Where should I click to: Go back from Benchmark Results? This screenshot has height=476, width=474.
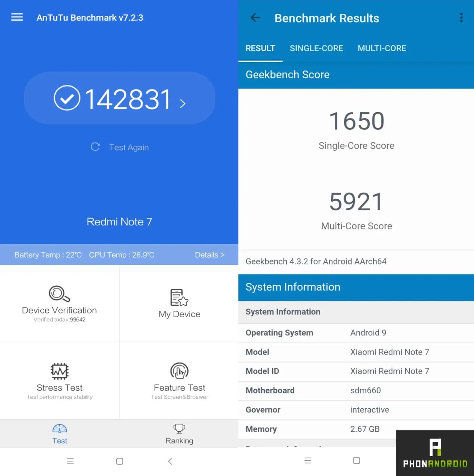(x=255, y=18)
